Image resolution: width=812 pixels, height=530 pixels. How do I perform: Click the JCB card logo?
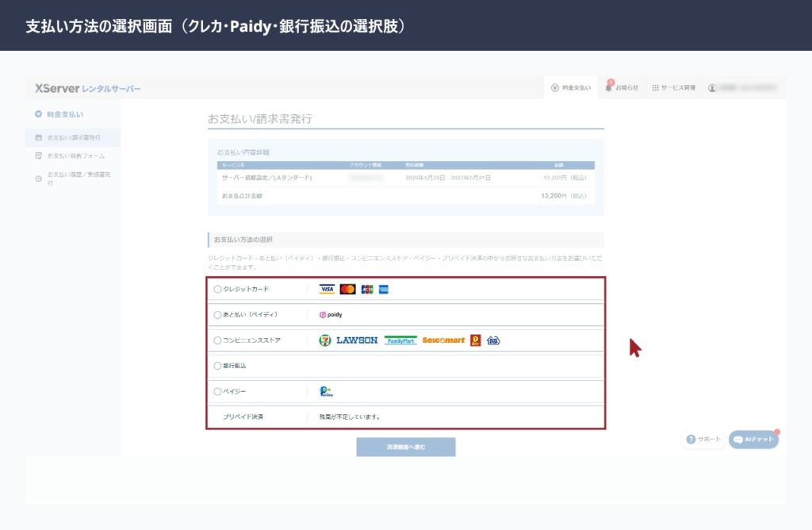pos(367,289)
